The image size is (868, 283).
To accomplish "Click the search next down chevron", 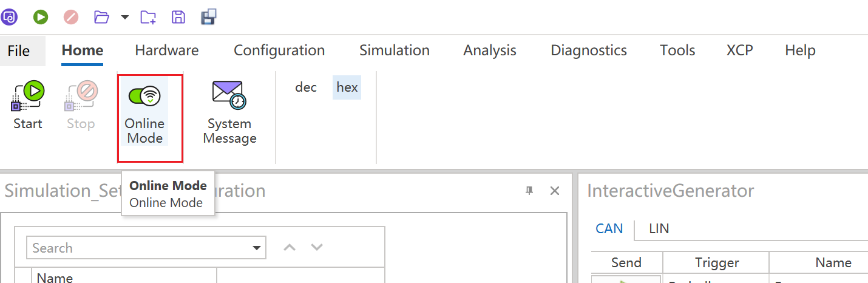I will pos(317,247).
